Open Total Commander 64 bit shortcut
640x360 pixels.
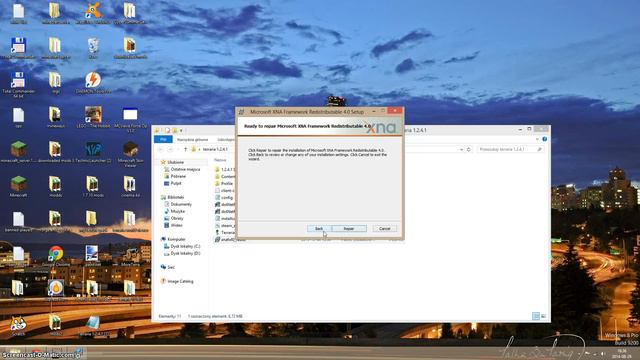[18, 84]
